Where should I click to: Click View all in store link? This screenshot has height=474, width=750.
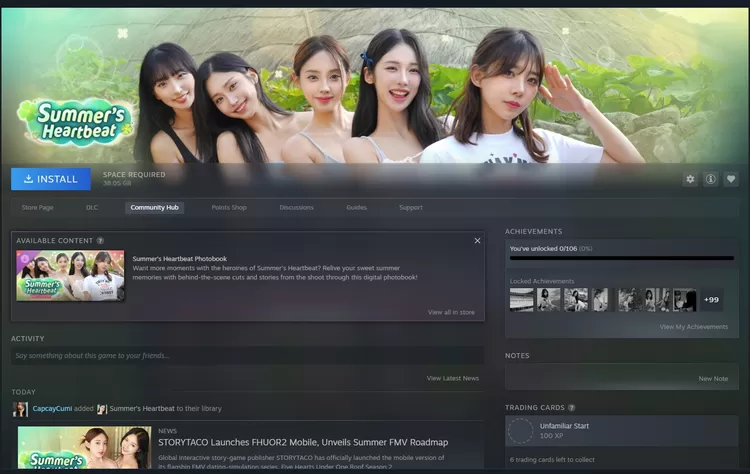[451, 312]
